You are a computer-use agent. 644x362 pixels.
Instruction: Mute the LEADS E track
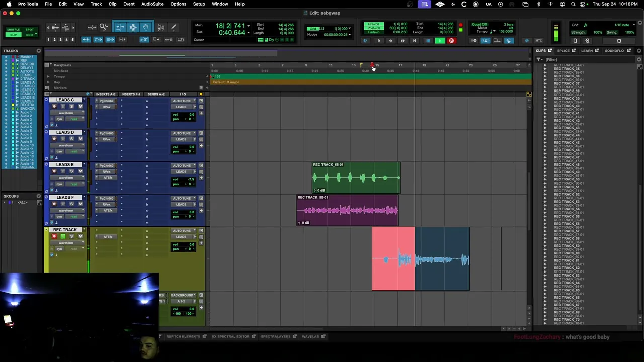pos(80,171)
